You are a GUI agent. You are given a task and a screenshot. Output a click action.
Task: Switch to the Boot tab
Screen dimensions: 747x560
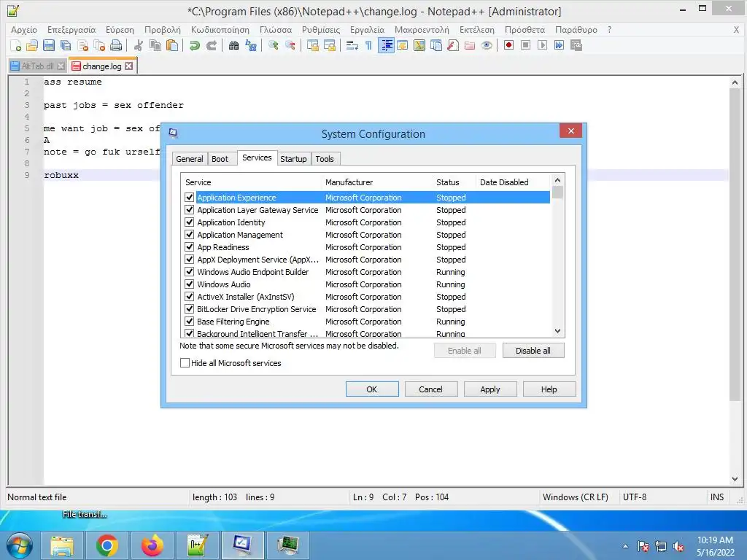[220, 158]
